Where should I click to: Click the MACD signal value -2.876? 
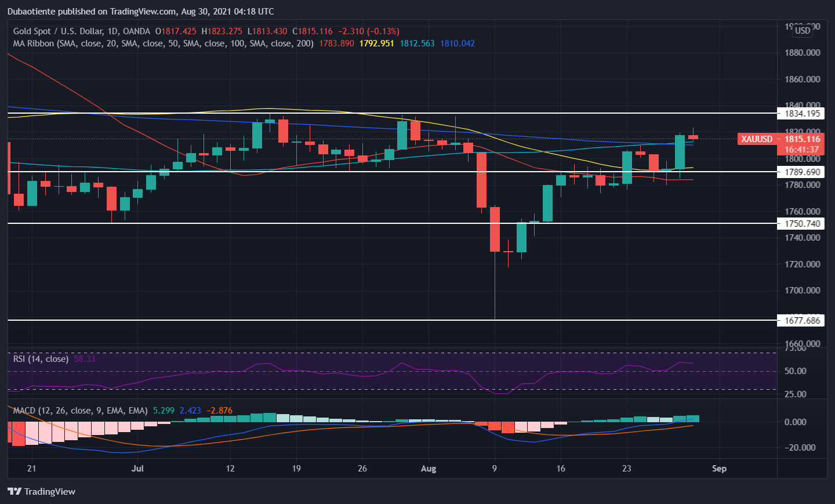point(219,411)
